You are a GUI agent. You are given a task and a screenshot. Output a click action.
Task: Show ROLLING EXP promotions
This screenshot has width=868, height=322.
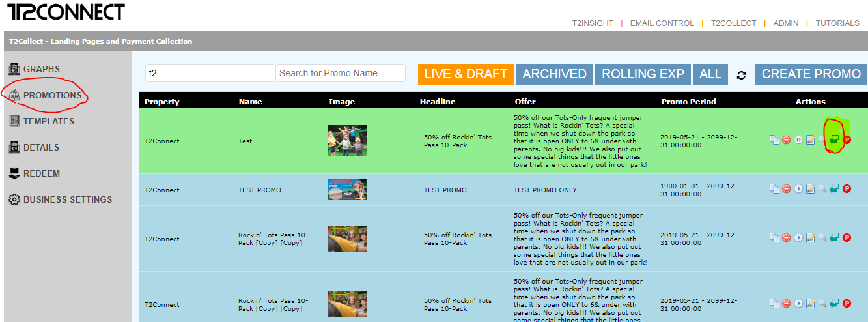click(x=643, y=74)
